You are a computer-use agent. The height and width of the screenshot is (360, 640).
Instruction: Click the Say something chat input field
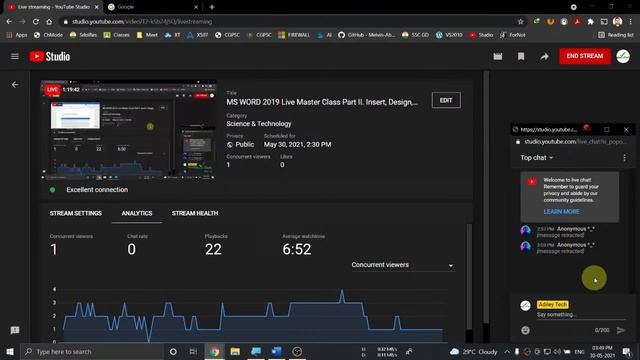pos(581,315)
